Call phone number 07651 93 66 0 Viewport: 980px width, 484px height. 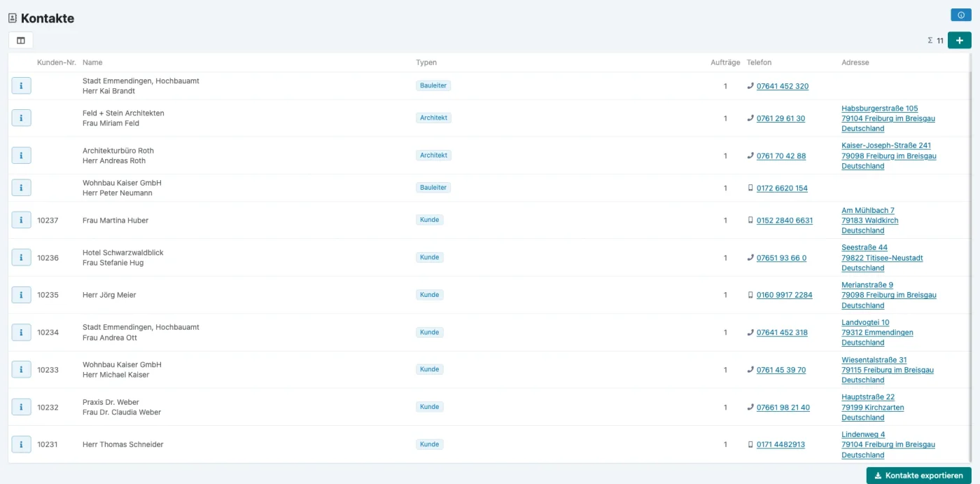781,258
